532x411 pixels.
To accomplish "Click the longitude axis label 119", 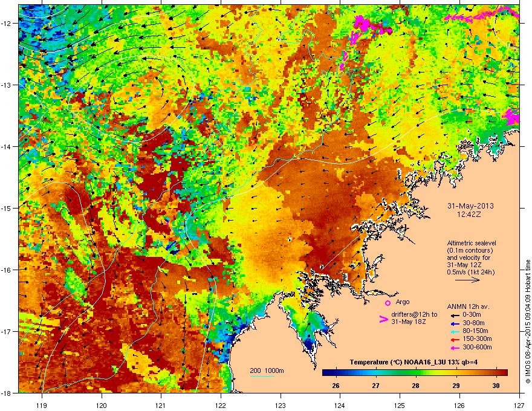I will 42,405.
